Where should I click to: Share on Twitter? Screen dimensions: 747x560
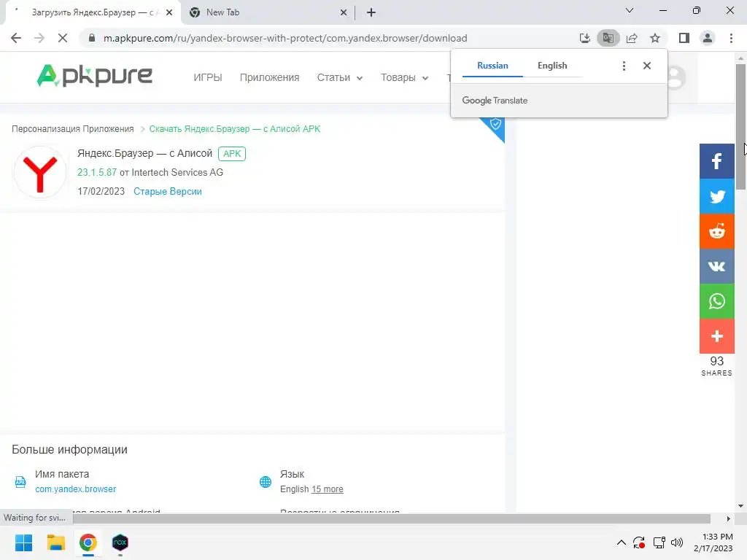716,196
